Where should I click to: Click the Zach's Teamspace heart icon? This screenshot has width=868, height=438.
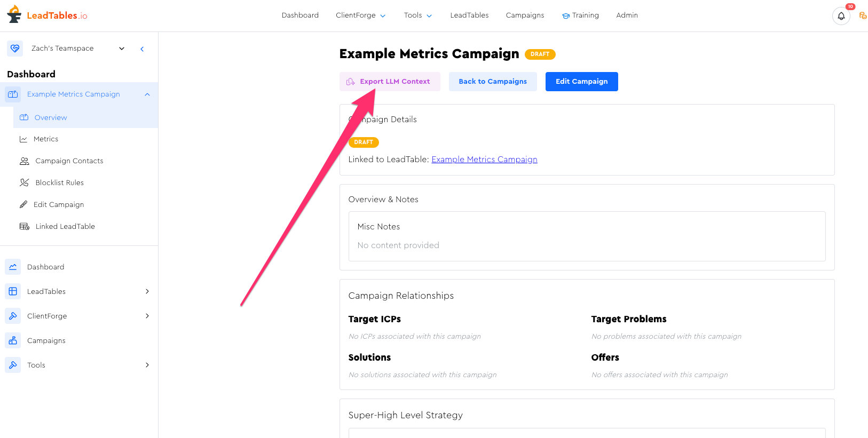point(15,49)
